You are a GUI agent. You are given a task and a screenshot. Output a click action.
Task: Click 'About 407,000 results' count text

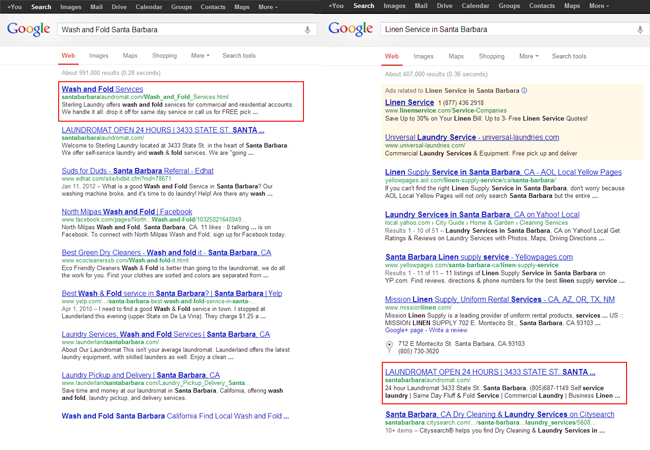(x=436, y=74)
